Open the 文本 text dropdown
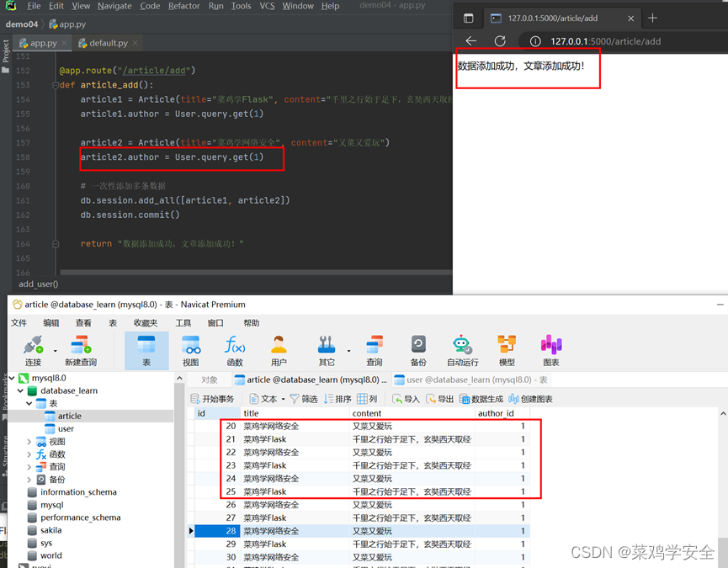728x568 pixels. coord(267,399)
